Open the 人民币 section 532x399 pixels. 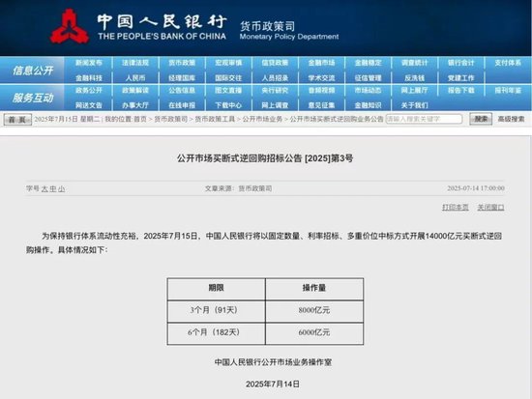point(135,78)
